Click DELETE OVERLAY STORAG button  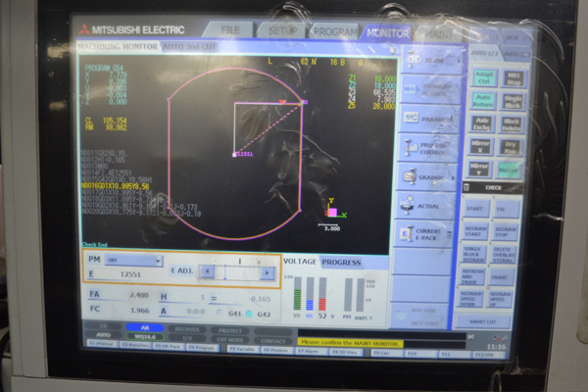point(504,255)
